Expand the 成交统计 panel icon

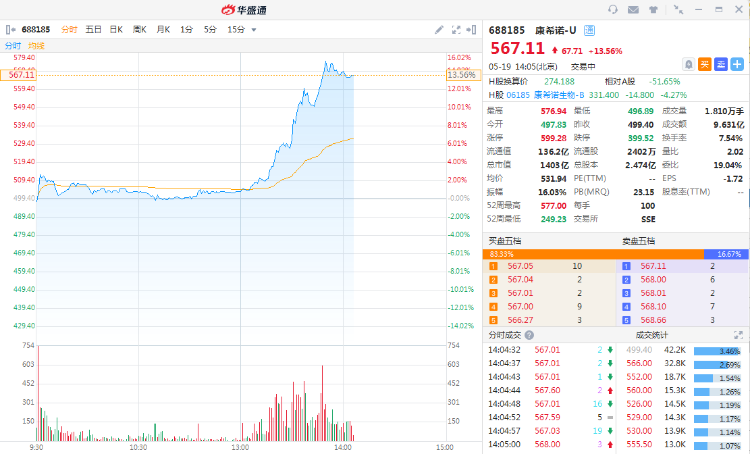[x=738, y=335]
